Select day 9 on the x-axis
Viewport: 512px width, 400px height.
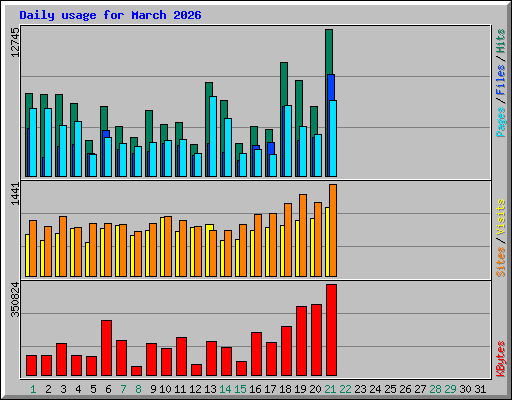click(153, 389)
